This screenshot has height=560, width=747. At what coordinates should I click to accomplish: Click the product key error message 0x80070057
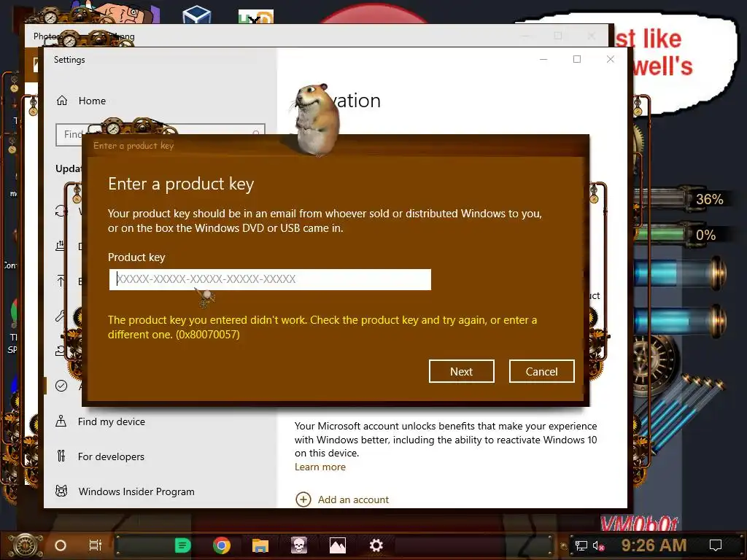click(x=322, y=327)
